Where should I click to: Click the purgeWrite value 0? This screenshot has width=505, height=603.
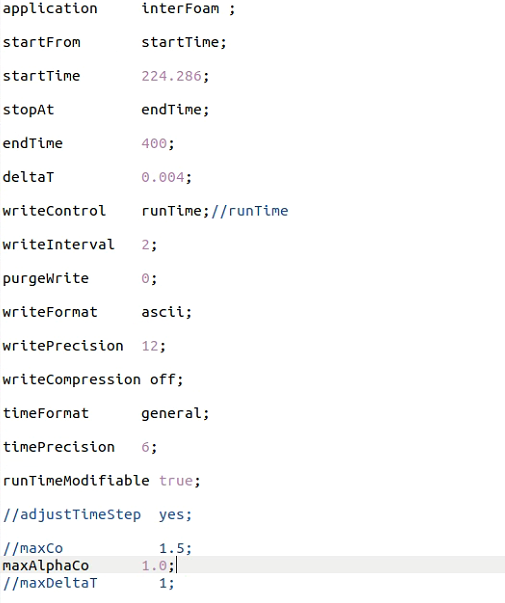click(x=146, y=278)
